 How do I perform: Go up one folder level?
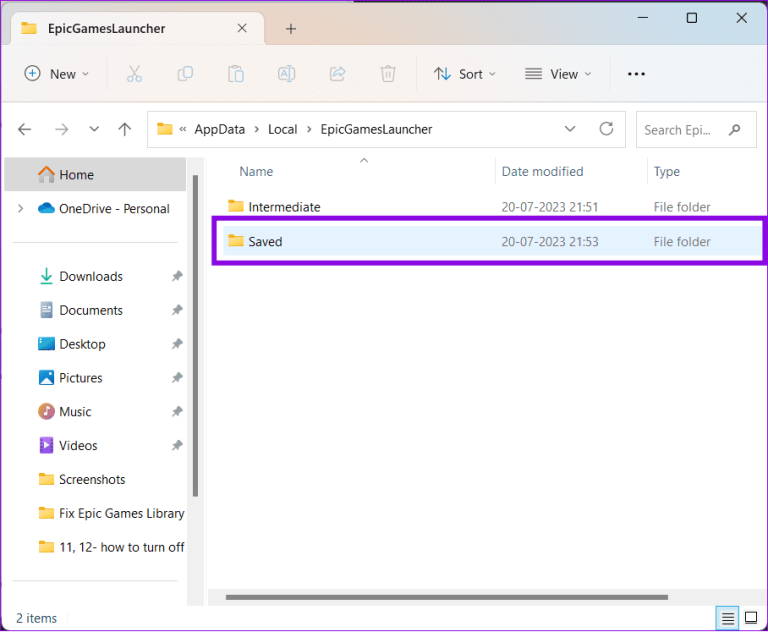(125, 129)
